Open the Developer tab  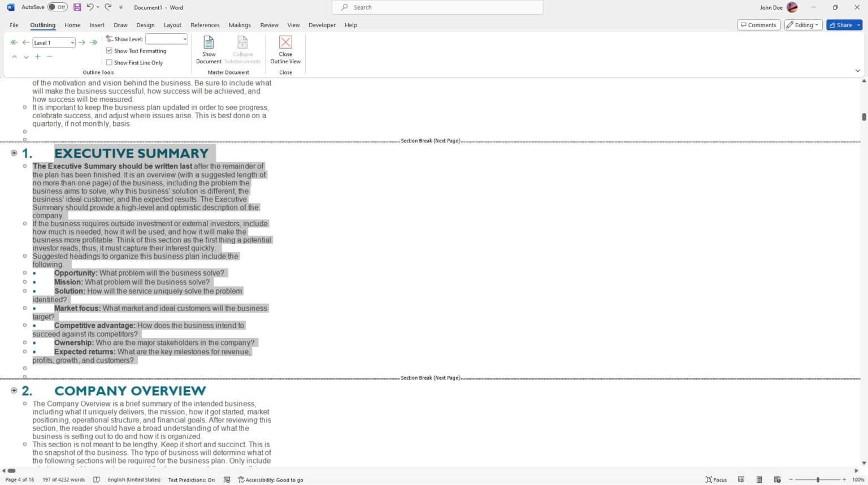[x=322, y=25]
